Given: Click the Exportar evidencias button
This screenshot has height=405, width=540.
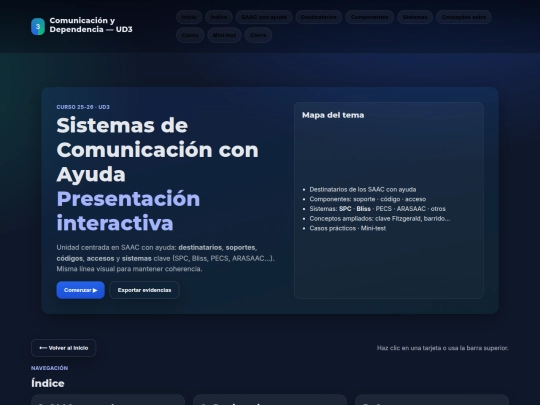Looking at the screenshot, I should (144, 290).
